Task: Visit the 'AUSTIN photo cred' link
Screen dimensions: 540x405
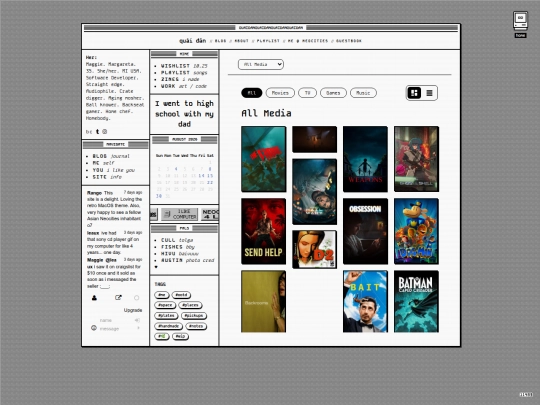Action: tap(188, 260)
